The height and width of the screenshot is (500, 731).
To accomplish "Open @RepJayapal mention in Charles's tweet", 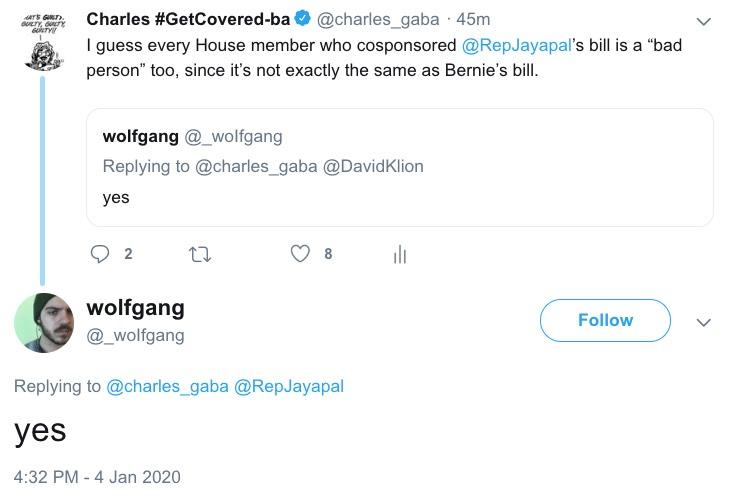I will (515, 45).
